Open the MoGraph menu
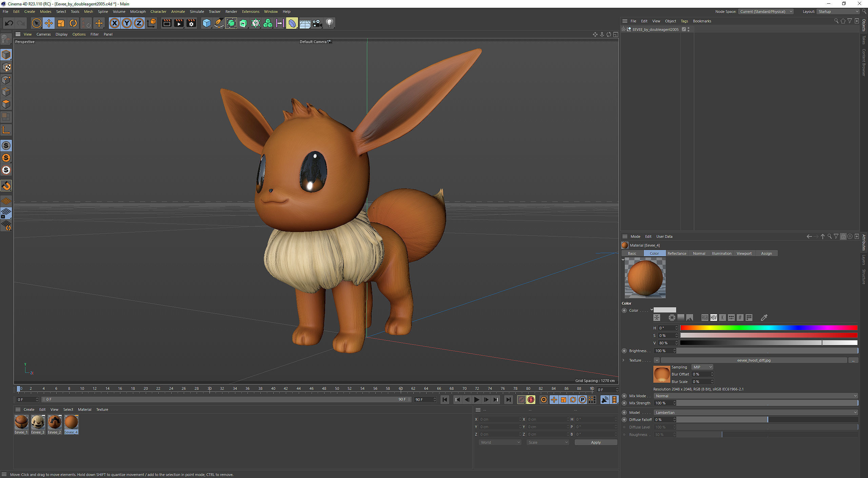 138,12
